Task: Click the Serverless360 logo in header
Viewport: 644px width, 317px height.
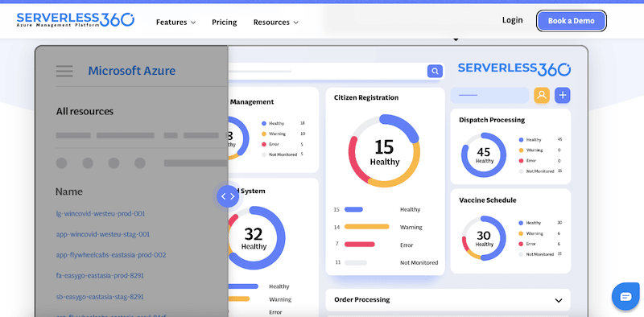Action: [75, 19]
